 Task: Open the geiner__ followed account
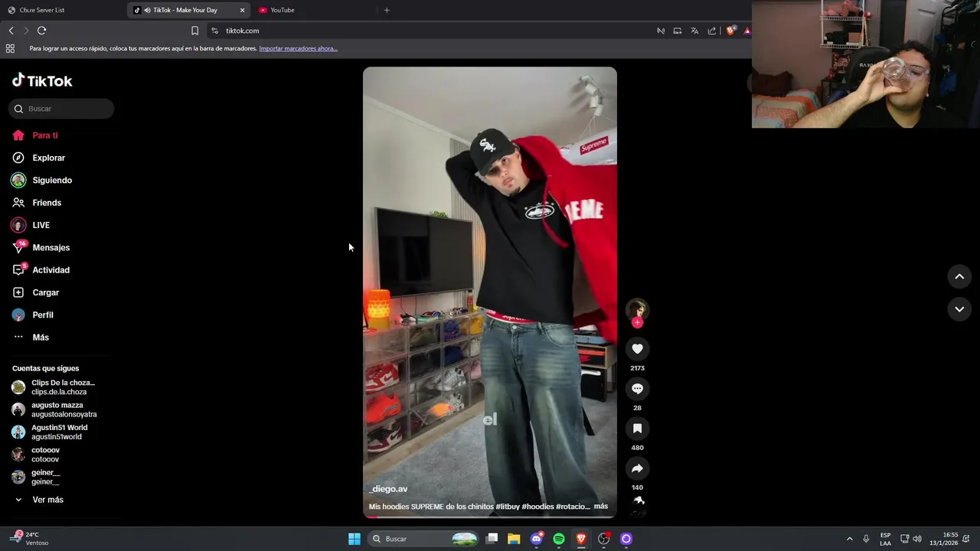35,477
